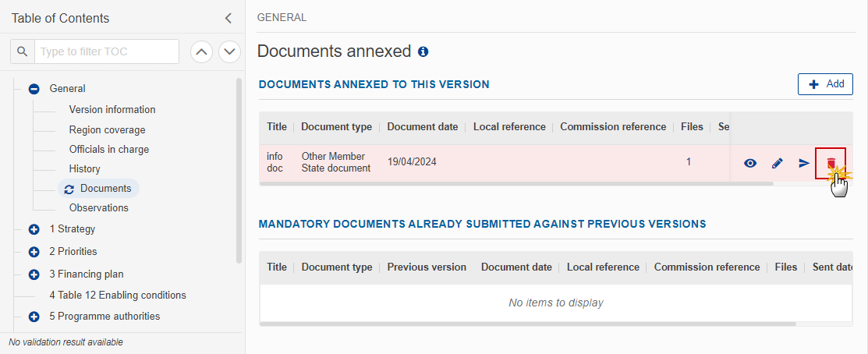Add a new annexed document

click(825, 84)
